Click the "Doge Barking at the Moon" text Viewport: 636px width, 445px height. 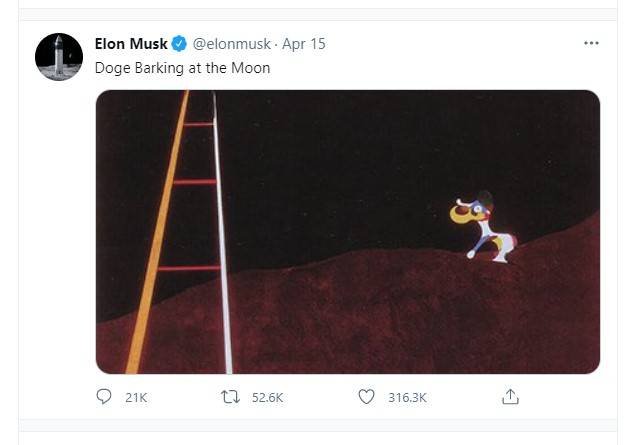182,68
